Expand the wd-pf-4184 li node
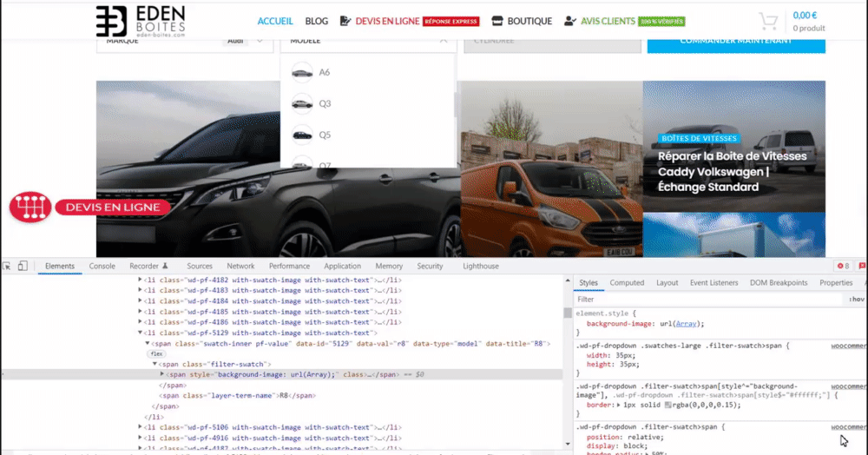Image resolution: width=868 pixels, height=455 pixels. 140,301
